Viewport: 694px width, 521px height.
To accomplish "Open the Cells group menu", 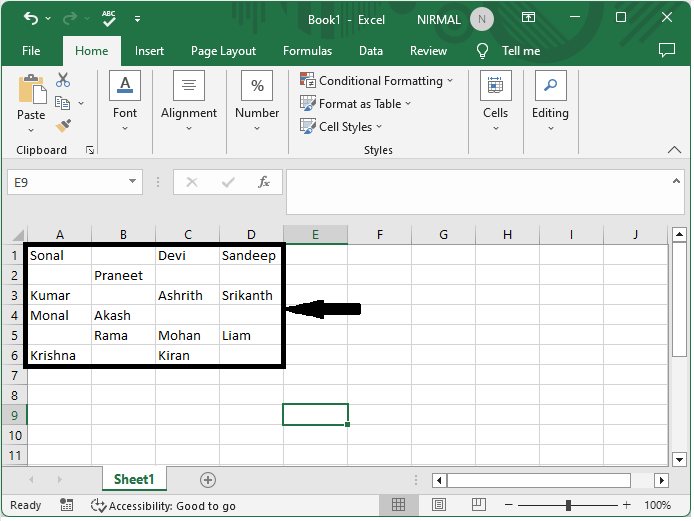I will 496,101.
